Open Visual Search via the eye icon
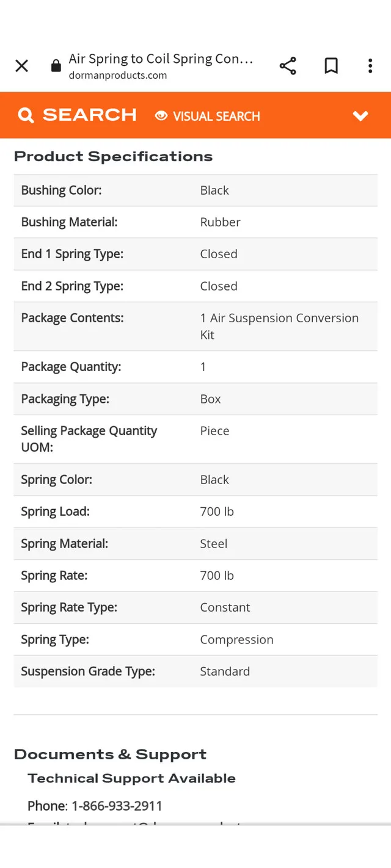 (161, 116)
